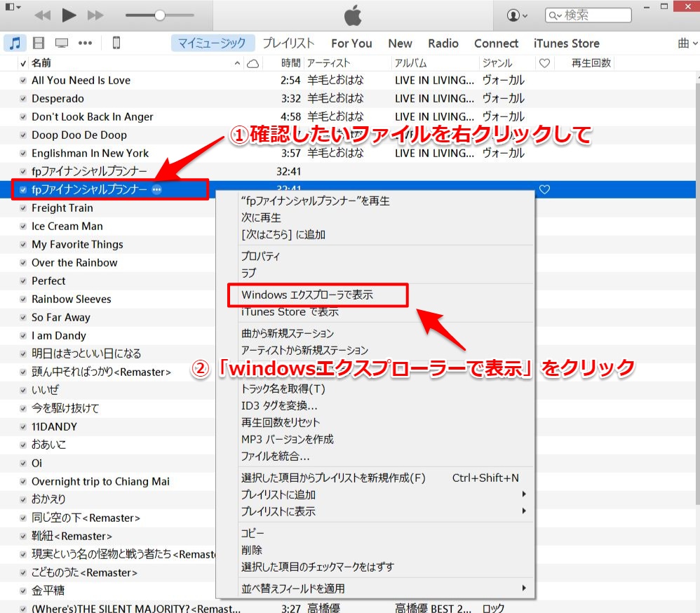Open the account user icon menu

(x=517, y=15)
